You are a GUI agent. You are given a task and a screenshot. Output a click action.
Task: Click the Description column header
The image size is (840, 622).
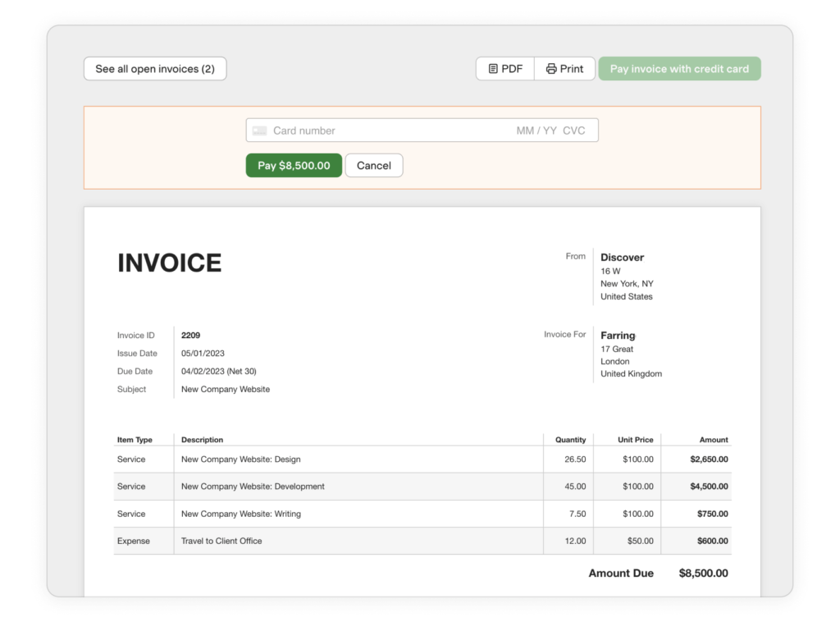(202, 440)
